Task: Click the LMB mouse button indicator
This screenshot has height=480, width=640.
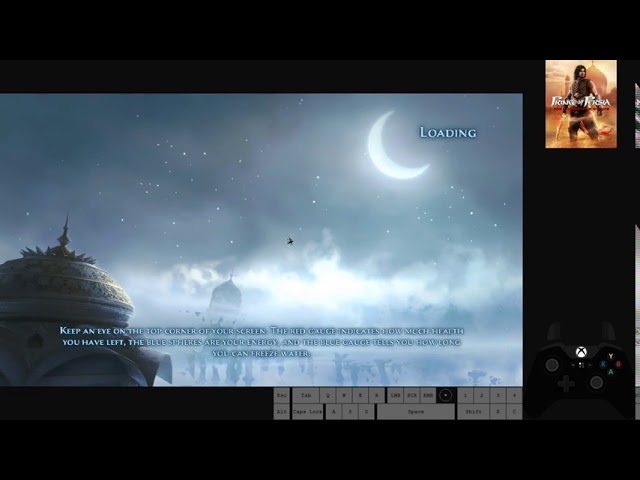Action: point(395,395)
